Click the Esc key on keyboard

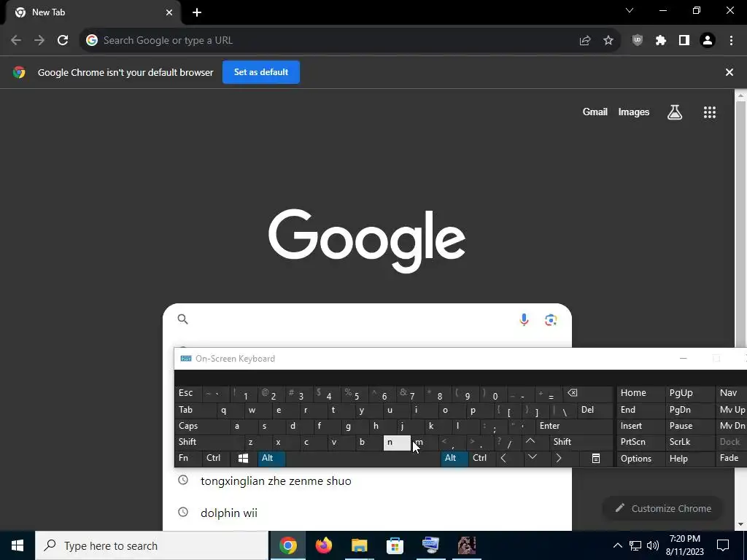[x=188, y=393]
